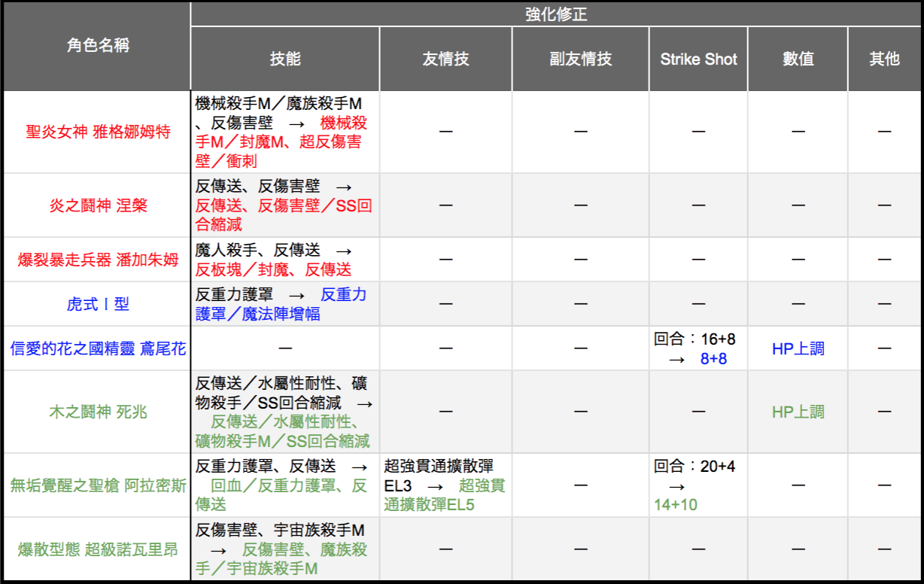
Task: Click the Strike Shot column header
Action: pos(698,59)
